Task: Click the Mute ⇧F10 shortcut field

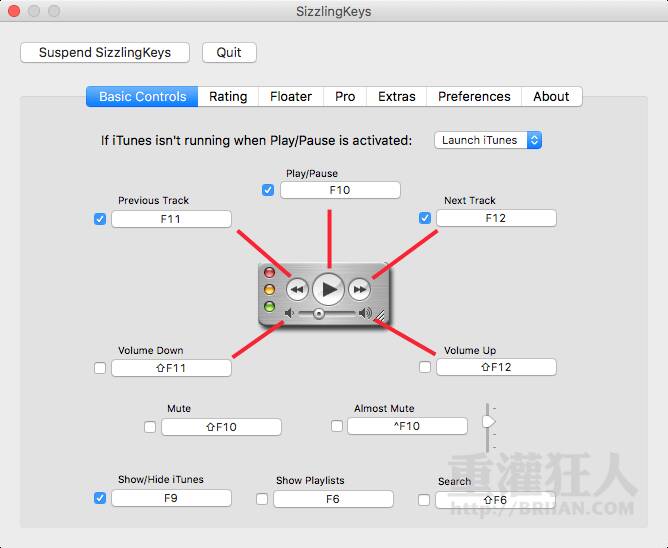Action: point(222,427)
